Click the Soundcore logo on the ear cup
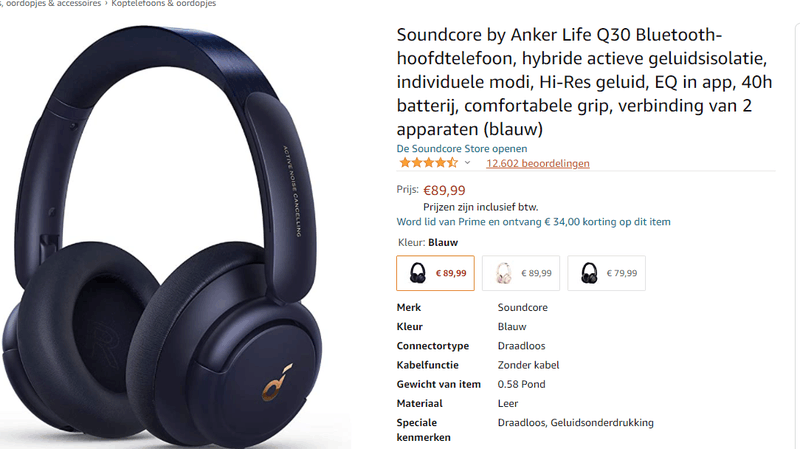800x449 pixels. pyautogui.click(x=277, y=382)
